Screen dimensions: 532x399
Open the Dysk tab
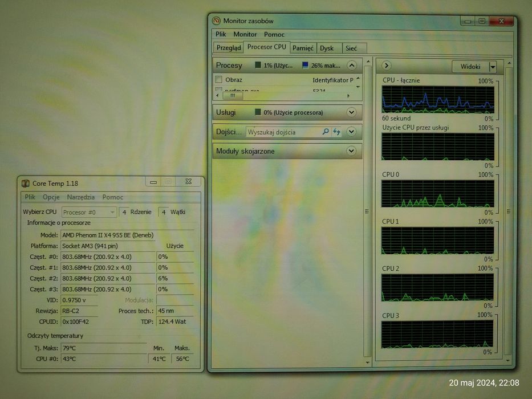click(326, 48)
